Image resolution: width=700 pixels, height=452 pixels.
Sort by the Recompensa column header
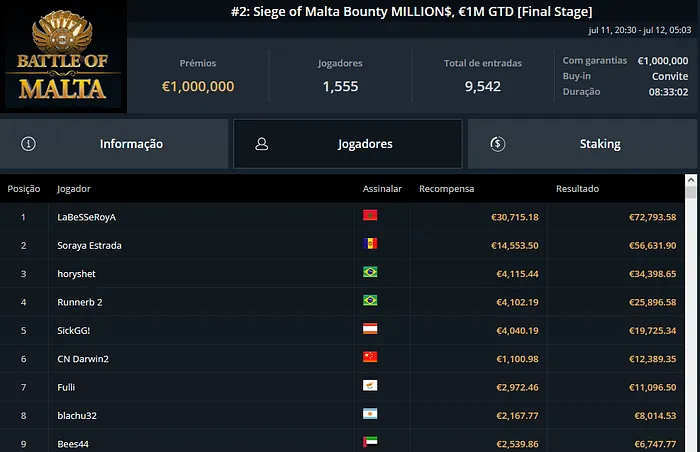[446, 189]
